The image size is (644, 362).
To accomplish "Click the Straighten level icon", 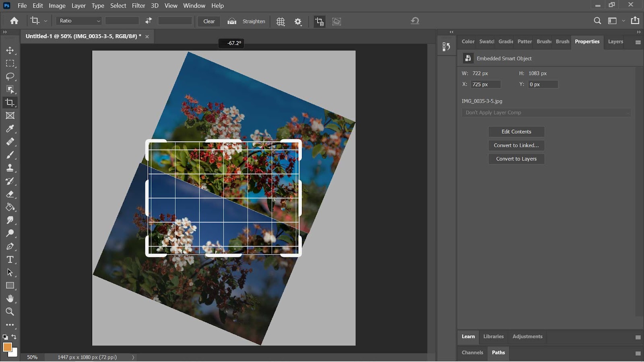I will pos(232,21).
